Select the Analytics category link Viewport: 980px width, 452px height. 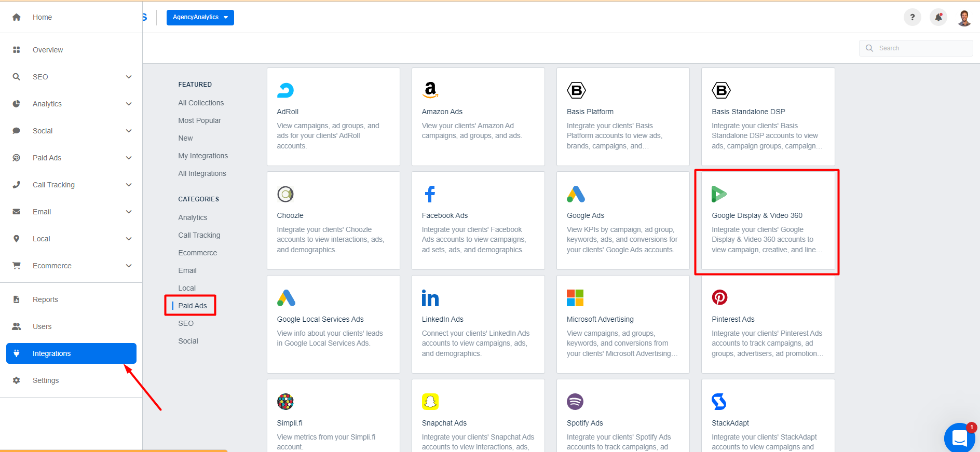point(193,217)
